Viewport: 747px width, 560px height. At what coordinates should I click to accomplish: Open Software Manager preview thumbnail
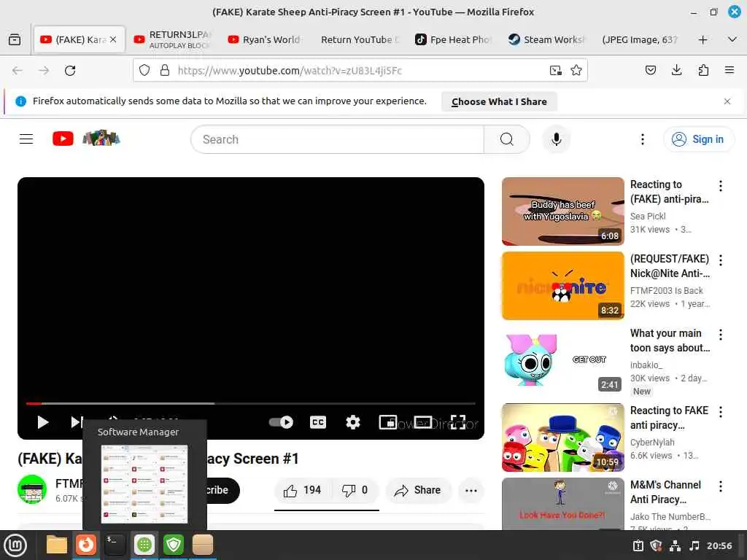pyautogui.click(x=144, y=484)
